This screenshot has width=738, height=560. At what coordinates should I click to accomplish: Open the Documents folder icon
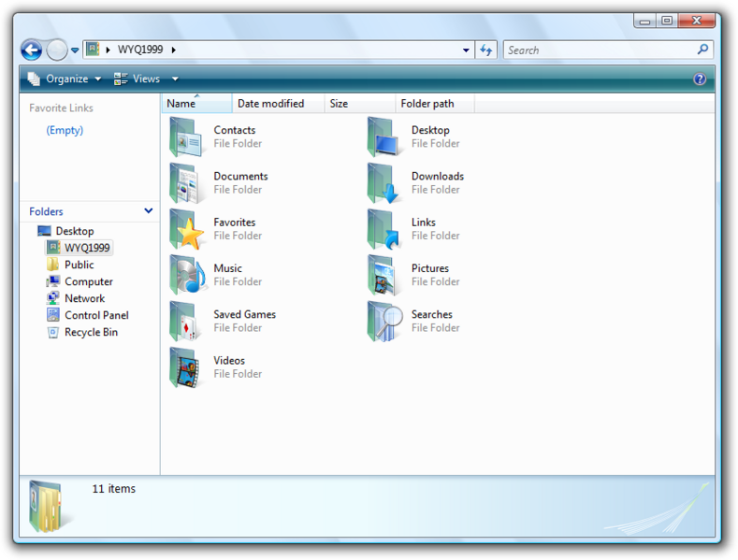click(187, 183)
